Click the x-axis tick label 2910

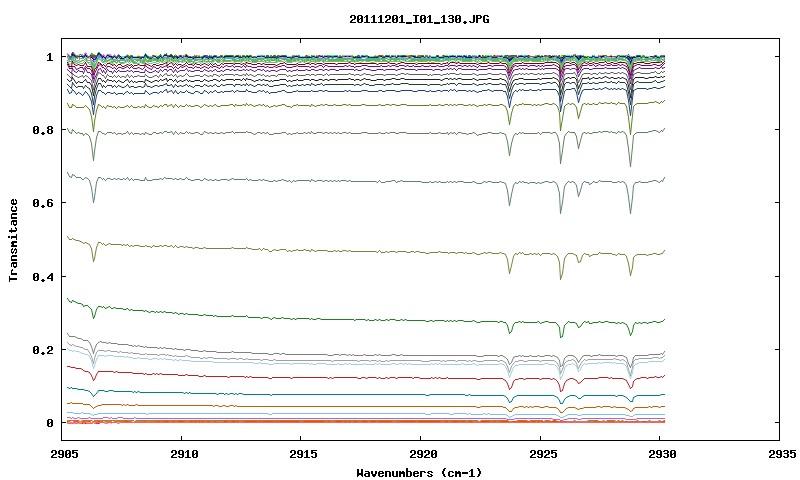(184, 454)
